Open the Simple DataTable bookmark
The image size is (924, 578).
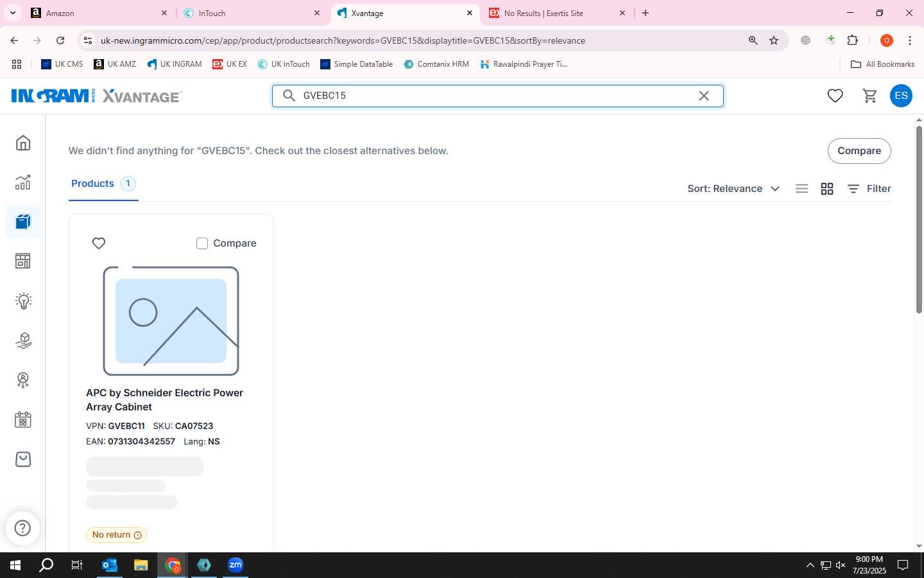click(357, 64)
